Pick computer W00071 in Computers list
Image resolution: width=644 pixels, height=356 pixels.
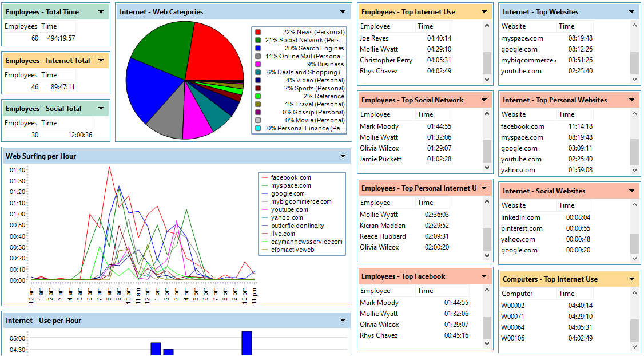point(512,317)
